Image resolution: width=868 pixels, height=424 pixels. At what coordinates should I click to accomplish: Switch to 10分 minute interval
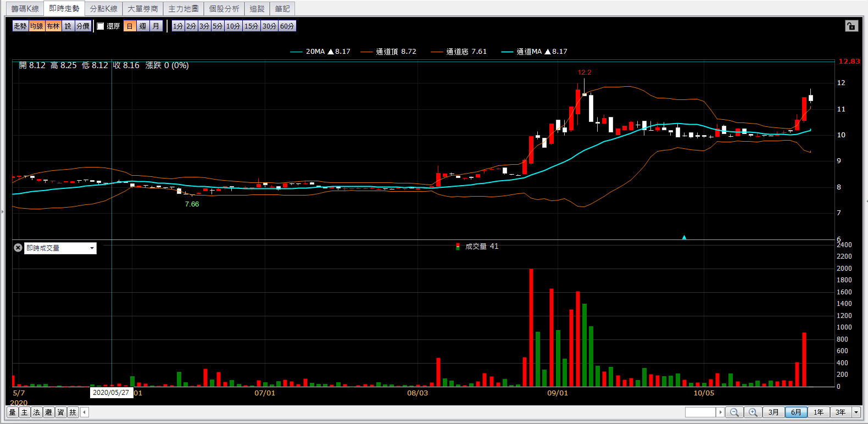point(233,26)
